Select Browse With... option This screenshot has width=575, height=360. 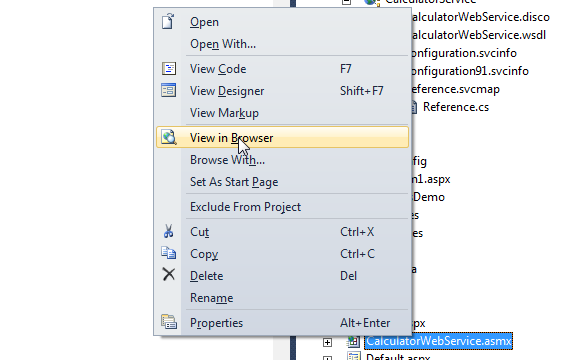227,160
